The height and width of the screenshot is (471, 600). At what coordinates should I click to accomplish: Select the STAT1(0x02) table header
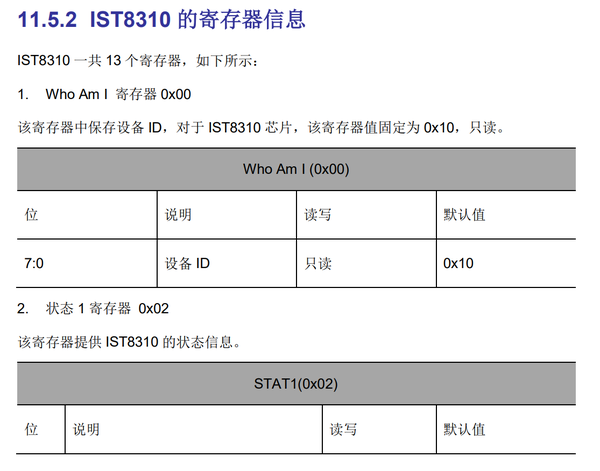tap(296, 383)
